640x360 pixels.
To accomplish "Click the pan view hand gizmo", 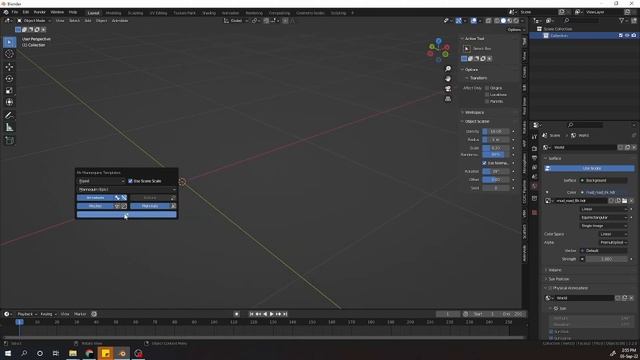I will click(448, 79).
